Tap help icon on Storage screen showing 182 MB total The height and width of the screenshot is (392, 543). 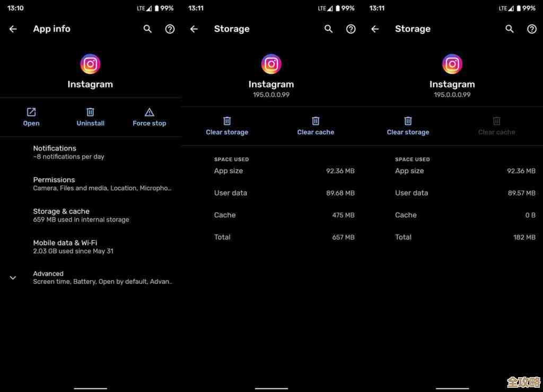tap(531, 29)
